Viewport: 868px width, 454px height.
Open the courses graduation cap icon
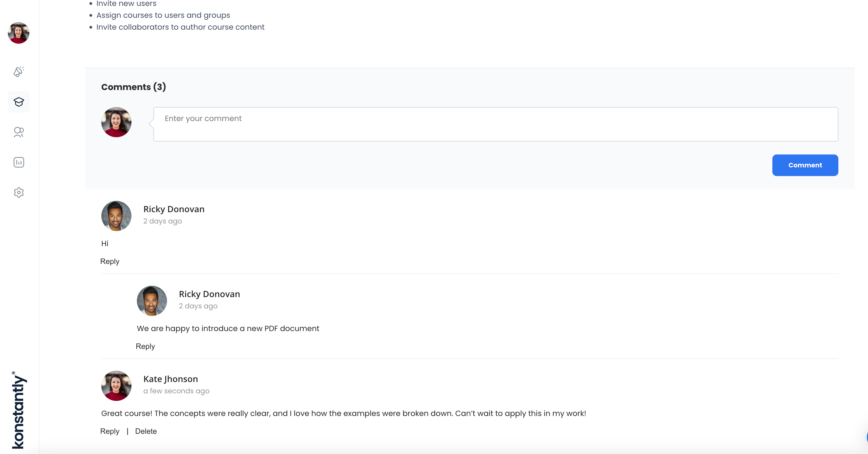19,102
